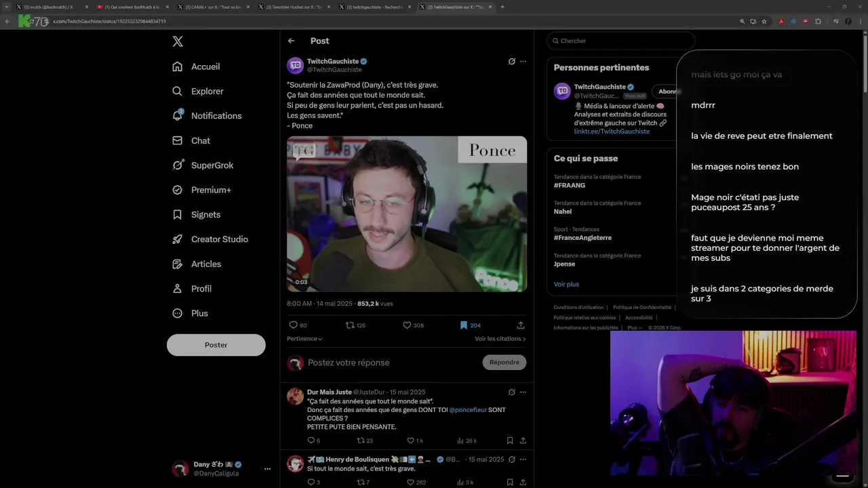
Task: Repost Dur Mais Juste reply (23)
Action: pyautogui.click(x=365, y=441)
